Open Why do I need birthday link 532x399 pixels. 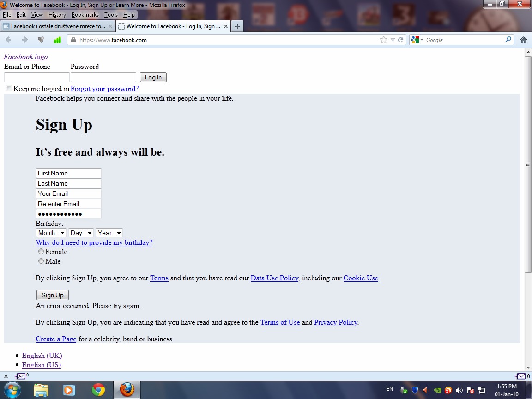point(94,242)
